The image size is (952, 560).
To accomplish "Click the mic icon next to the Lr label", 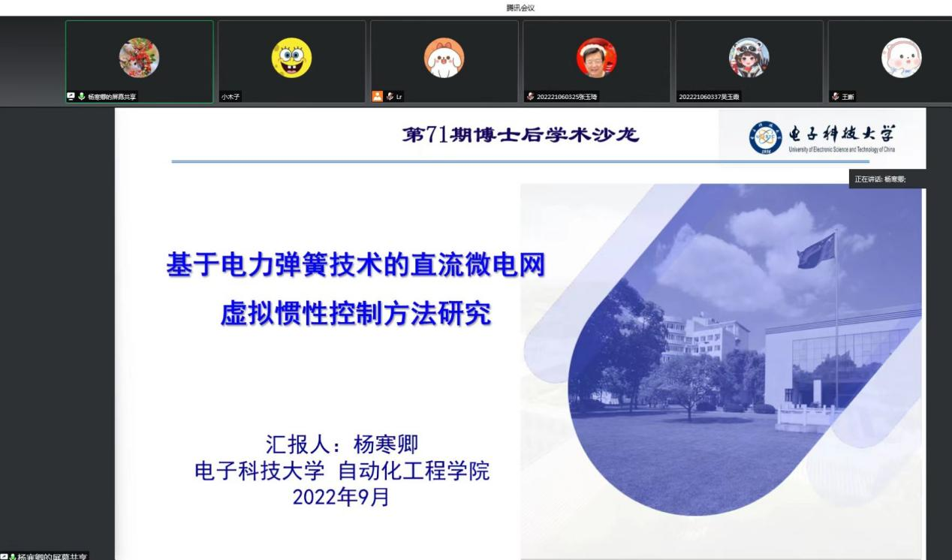I will (390, 98).
